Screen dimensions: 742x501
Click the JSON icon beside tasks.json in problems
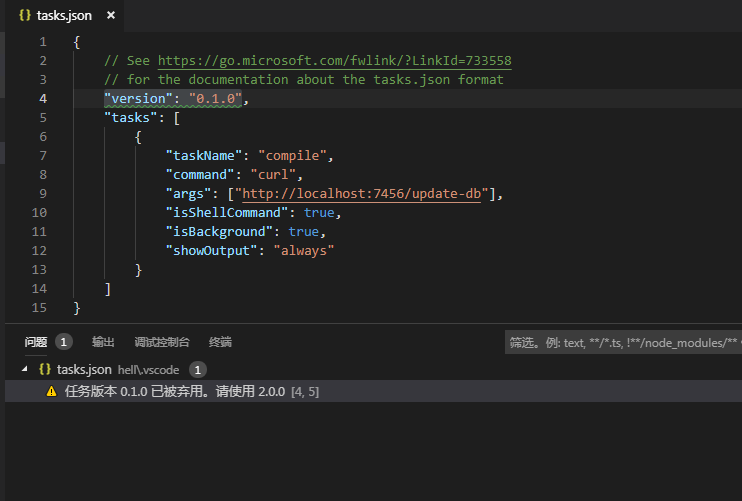click(45, 369)
